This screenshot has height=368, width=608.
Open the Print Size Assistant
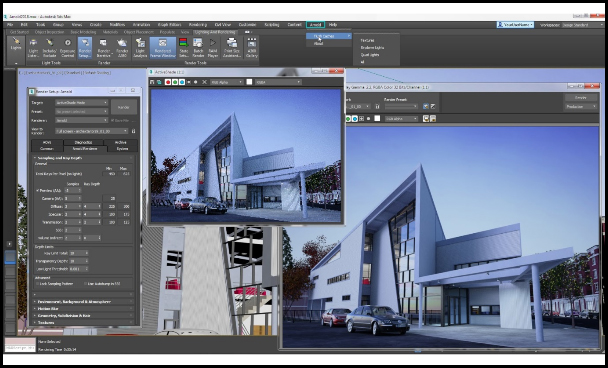[x=232, y=48]
